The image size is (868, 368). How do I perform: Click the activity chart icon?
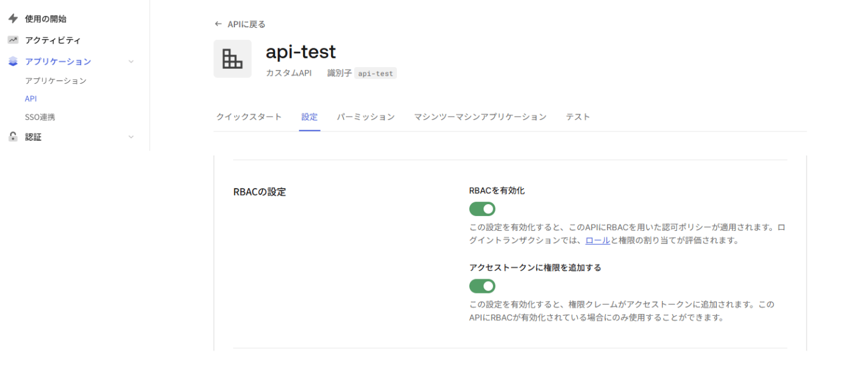pos(13,40)
